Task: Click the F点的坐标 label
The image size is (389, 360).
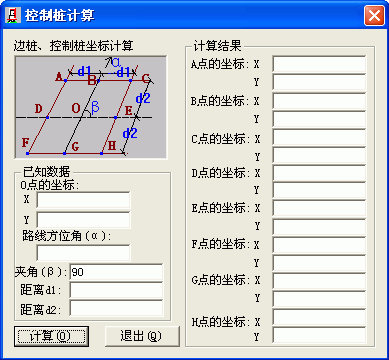Action: tap(220, 245)
